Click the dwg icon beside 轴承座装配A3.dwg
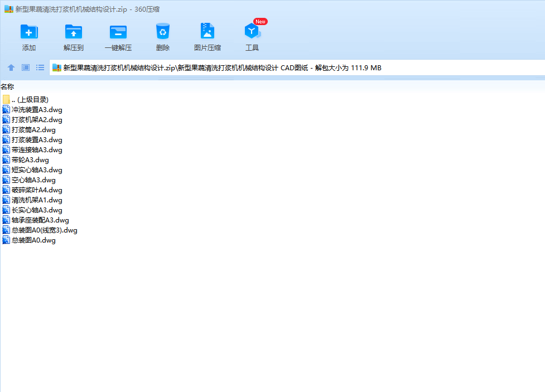This screenshot has width=545, height=392. point(6,221)
